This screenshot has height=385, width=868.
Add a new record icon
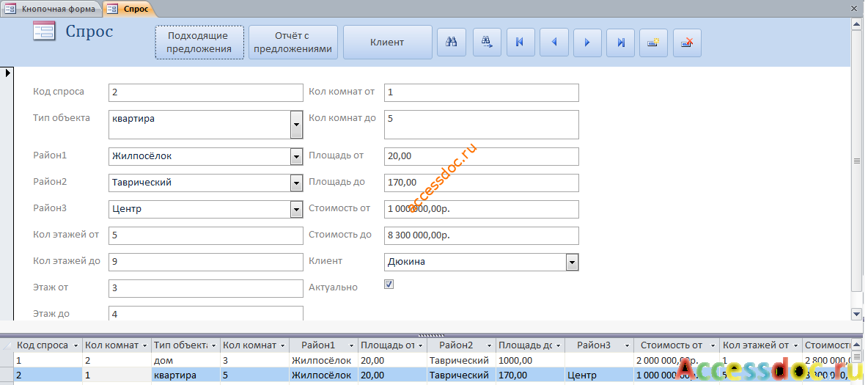[x=654, y=42]
